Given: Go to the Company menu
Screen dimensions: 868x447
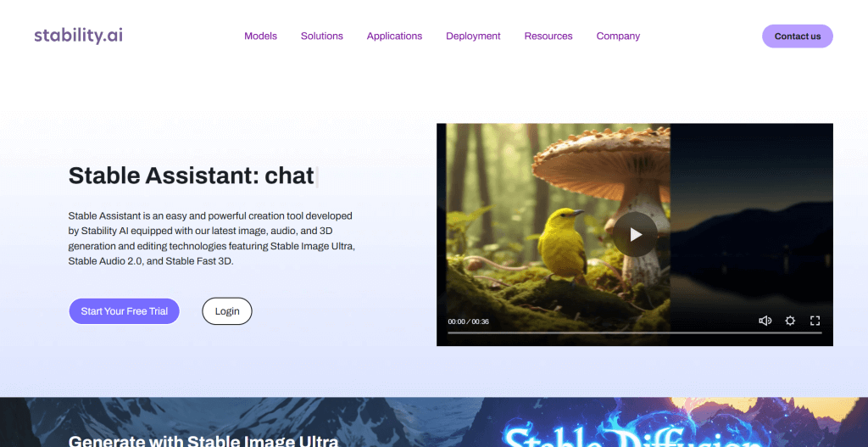Looking at the screenshot, I should click(x=618, y=36).
